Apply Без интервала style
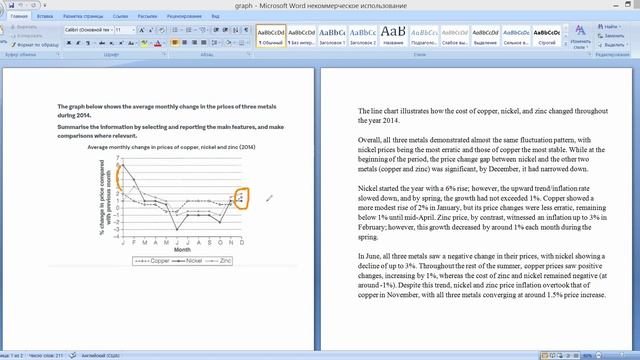 coord(302,36)
